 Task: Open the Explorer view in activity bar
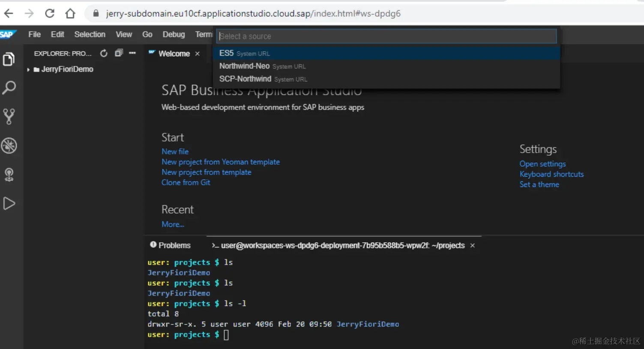[9, 59]
